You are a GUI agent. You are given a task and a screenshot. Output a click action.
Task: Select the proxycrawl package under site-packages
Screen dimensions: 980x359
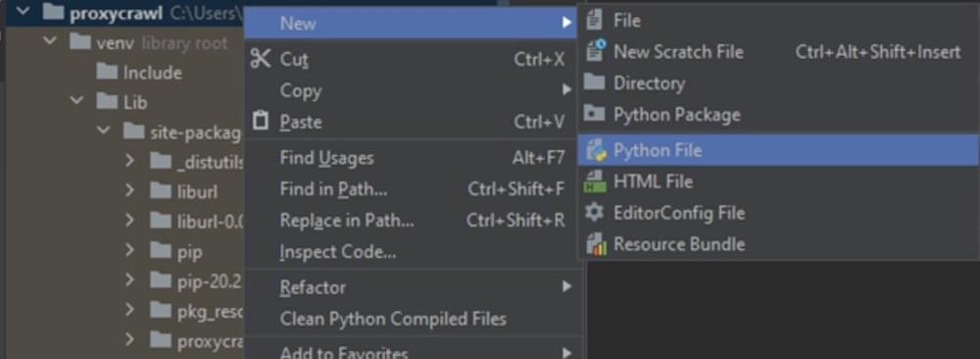(125, 340)
